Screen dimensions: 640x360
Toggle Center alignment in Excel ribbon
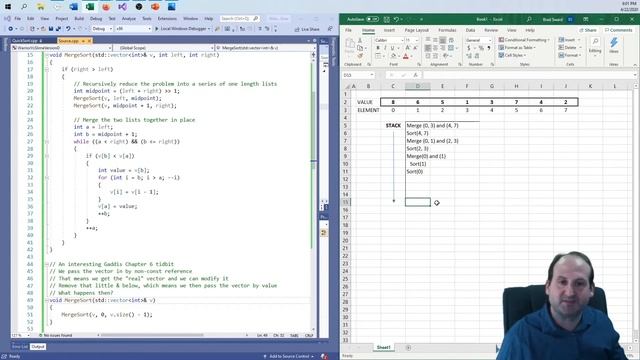click(x=435, y=48)
